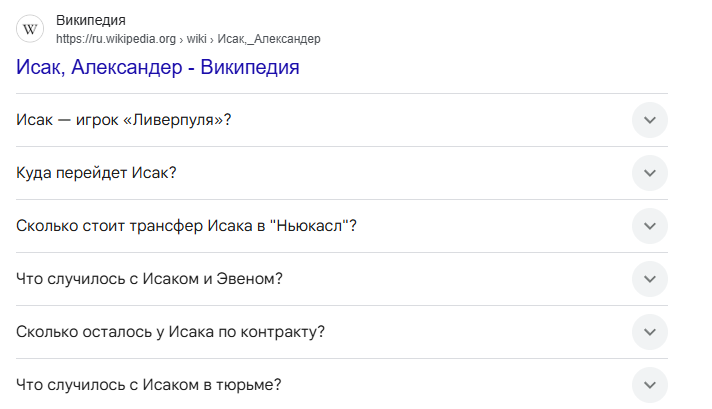This screenshot has height=409, width=712.
Task: Open question text 'Куда перейдет Исак?'
Action: pos(96,173)
